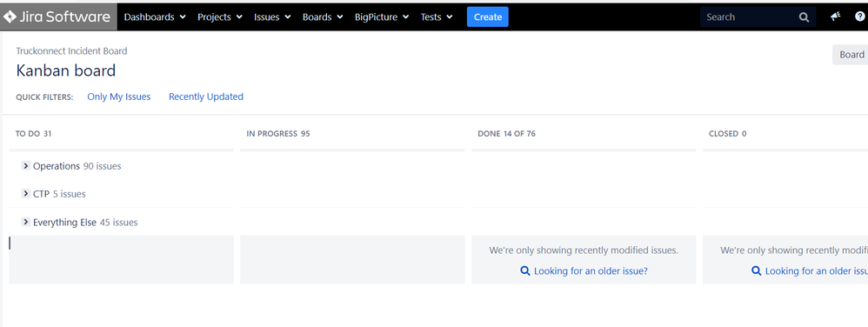Click the search magnifier icon
This screenshot has width=868, height=327.
coord(804,17)
